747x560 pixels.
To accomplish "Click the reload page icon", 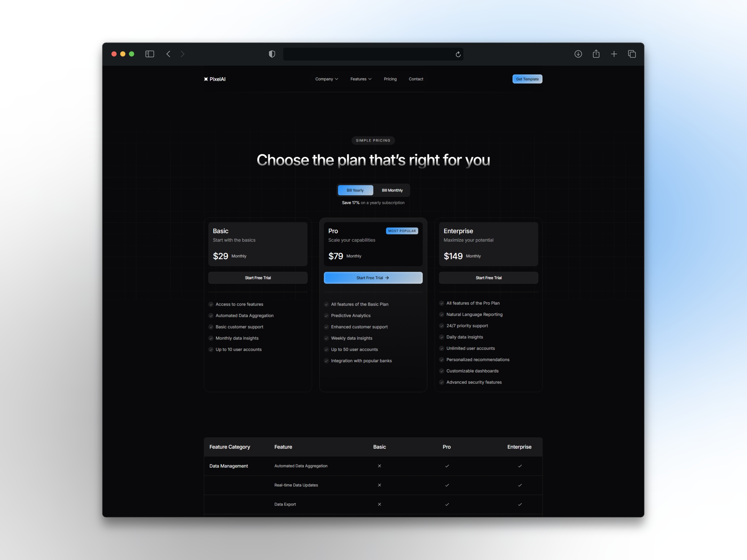I will coord(459,54).
